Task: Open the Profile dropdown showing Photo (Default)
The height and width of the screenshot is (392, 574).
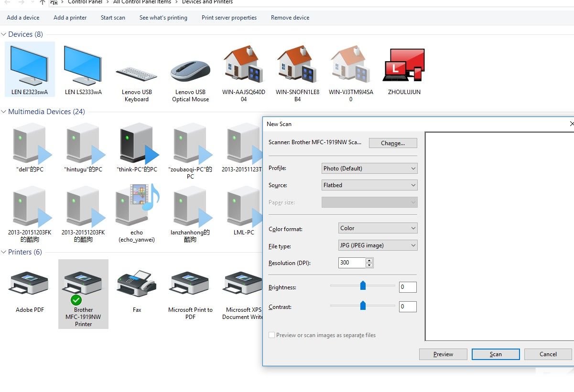Action: pyautogui.click(x=369, y=169)
